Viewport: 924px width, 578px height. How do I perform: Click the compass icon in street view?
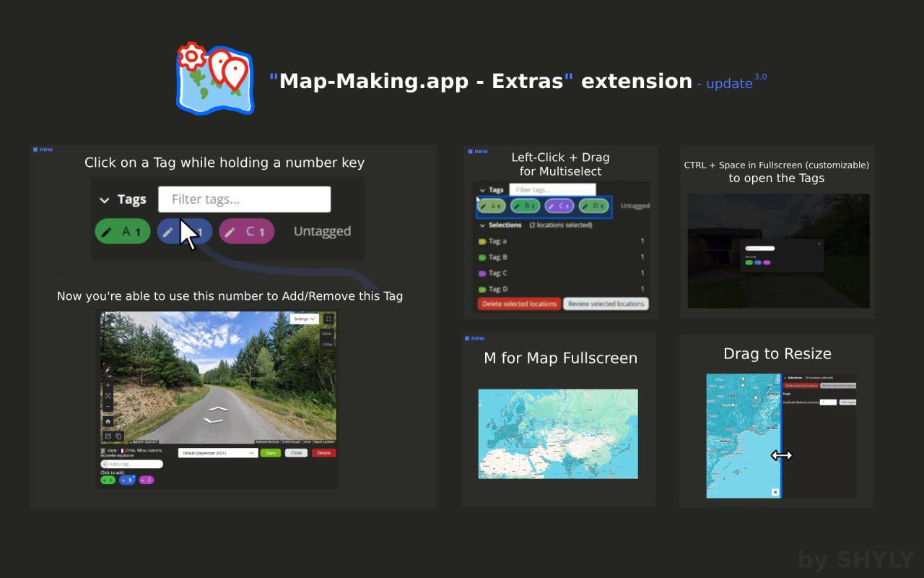tap(108, 370)
